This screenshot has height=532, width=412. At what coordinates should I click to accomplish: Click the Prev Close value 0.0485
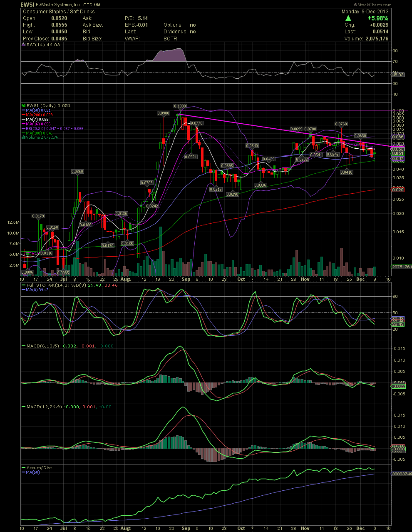pos(59,39)
